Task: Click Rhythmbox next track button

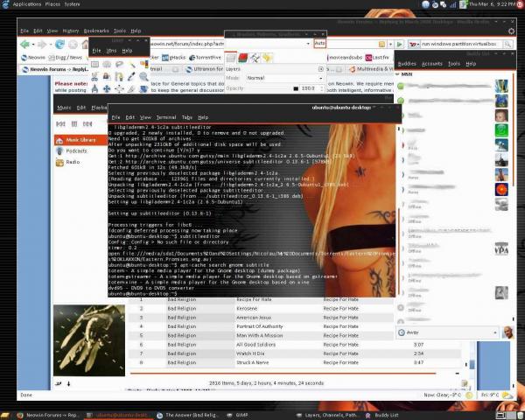Action: 87,124
